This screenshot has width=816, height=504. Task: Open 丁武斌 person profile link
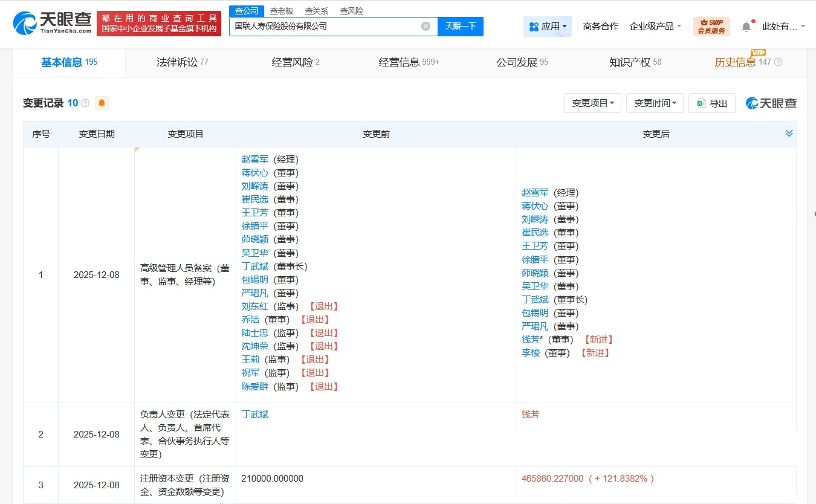pyautogui.click(x=254, y=414)
